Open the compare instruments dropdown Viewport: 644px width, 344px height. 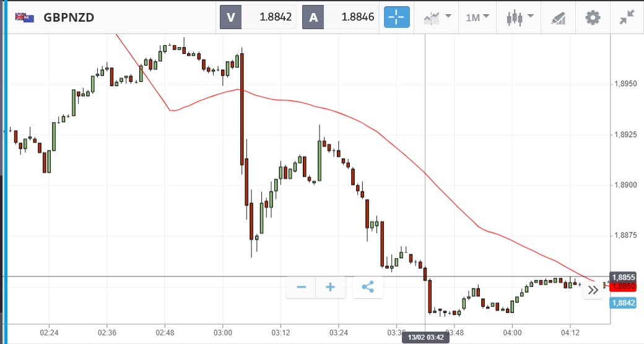[x=437, y=17]
